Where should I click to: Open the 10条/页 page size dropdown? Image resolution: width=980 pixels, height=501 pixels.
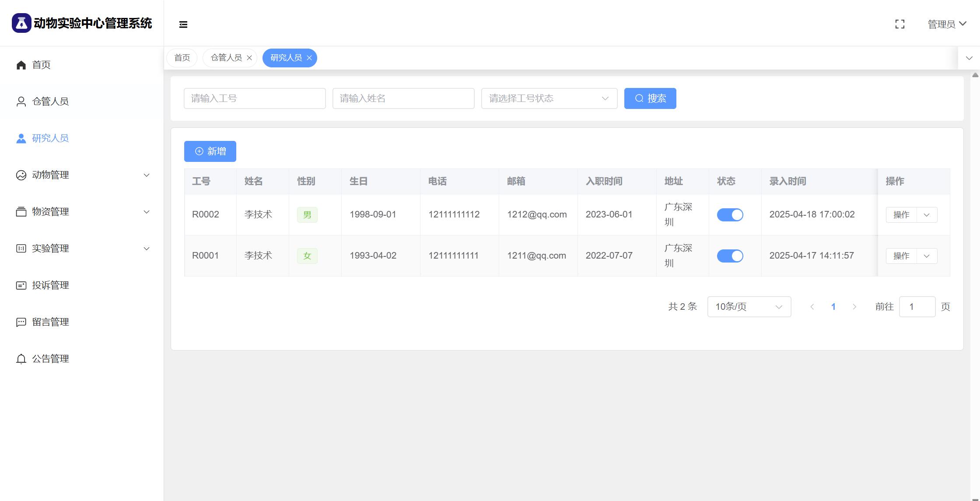coord(749,307)
